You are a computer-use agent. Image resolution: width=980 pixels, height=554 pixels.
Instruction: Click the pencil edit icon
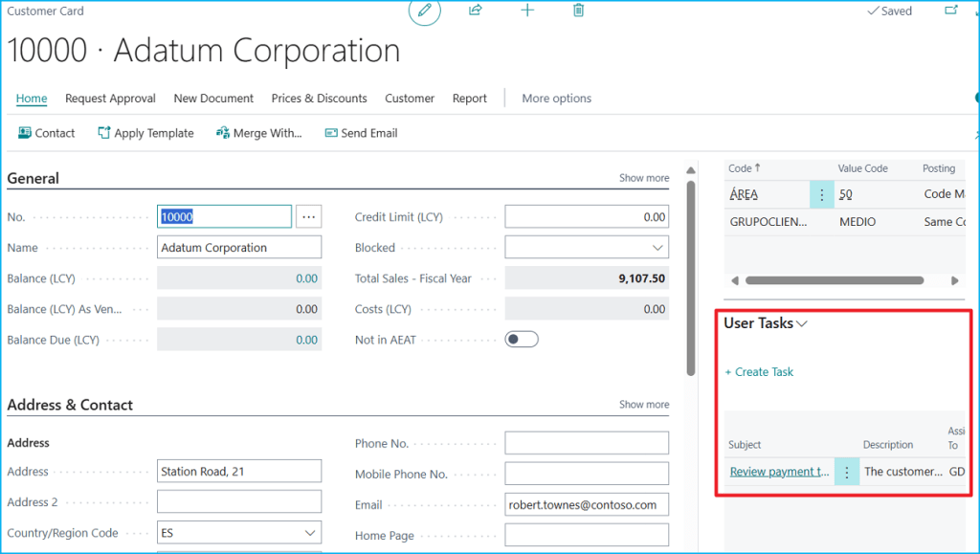point(425,11)
